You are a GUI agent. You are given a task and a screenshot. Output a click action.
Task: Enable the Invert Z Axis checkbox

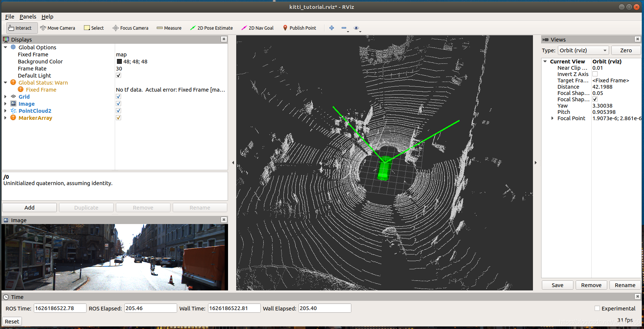[x=595, y=74]
